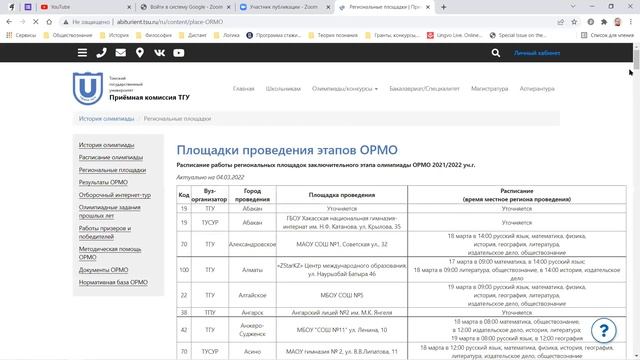Viewport: 640px width, 360px height.
Task: Open Личный кабинет link
Action: click(x=537, y=53)
